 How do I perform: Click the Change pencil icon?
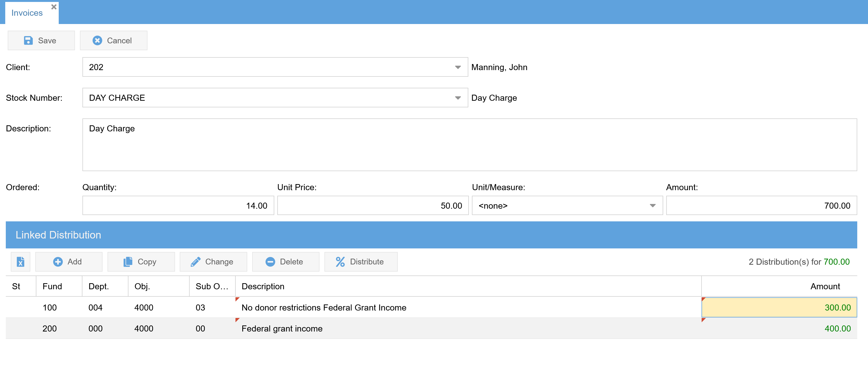pyautogui.click(x=195, y=262)
